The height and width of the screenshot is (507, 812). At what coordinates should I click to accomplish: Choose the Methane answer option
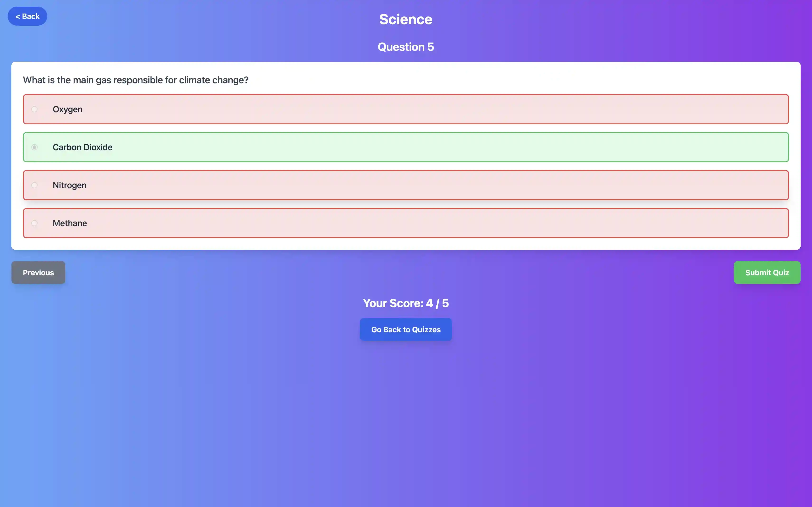coord(406,223)
